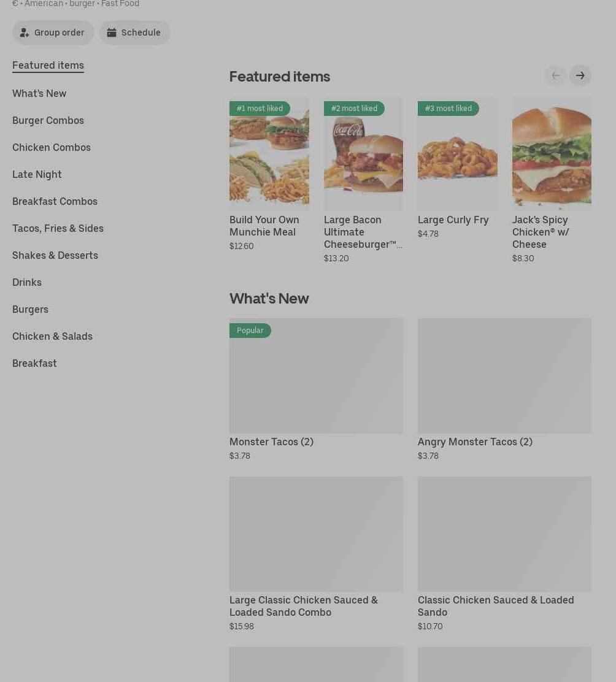
Task: Go to Late Night menu section
Action: click(x=37, y=174)
